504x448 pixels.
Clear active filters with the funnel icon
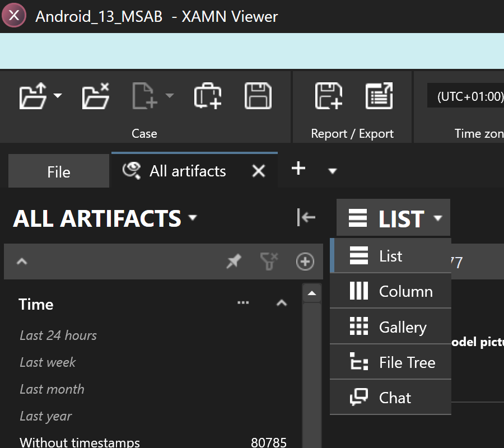269,261
